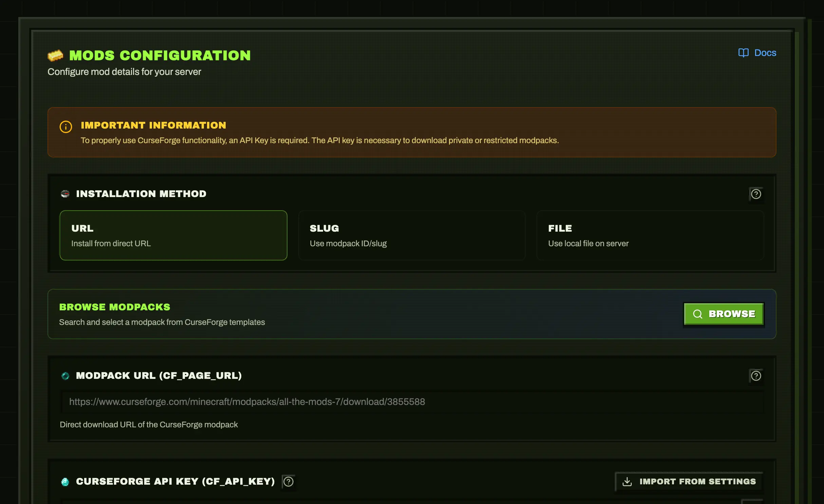Click the Important Information title
The image size is (824, 504).
[153, 125]
